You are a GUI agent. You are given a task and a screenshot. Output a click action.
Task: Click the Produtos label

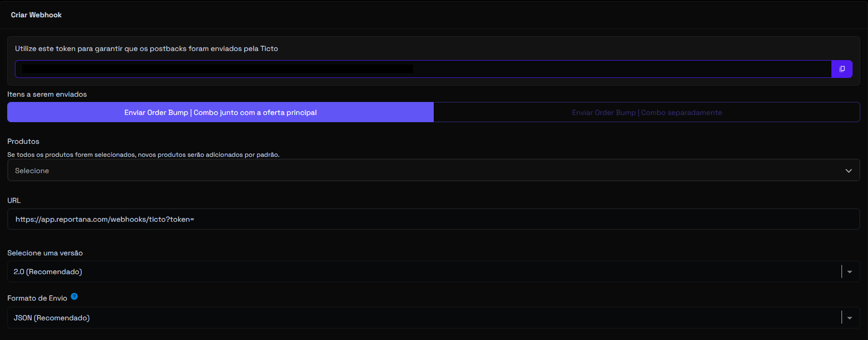coord(23,141)
